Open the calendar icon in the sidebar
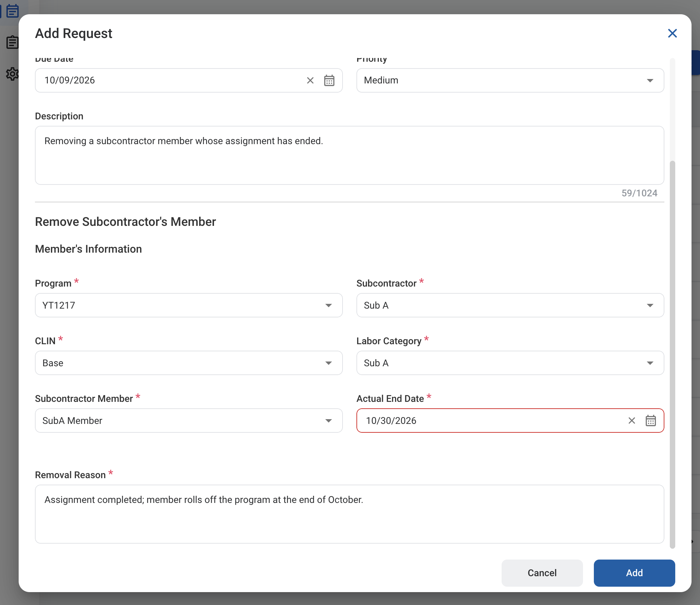Image resolution: width=700 pixels, height=605 pixels. click(13, 11)
